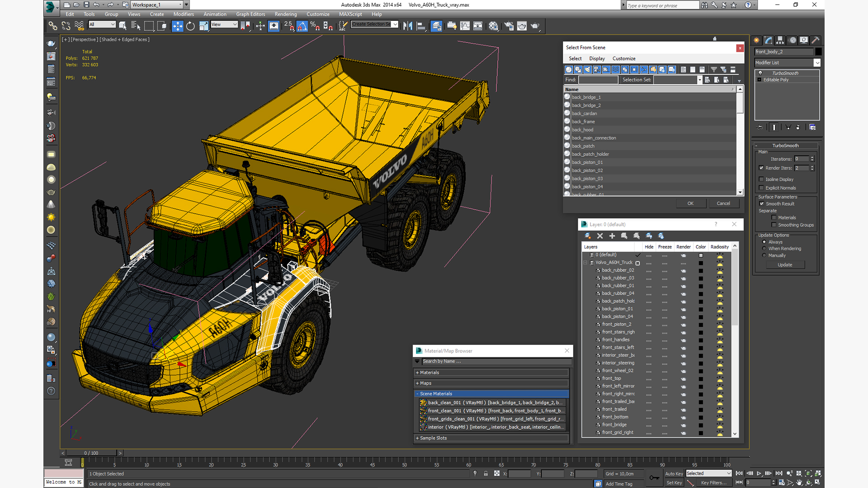
Task: Click the Set Key button
Action: 674,483
